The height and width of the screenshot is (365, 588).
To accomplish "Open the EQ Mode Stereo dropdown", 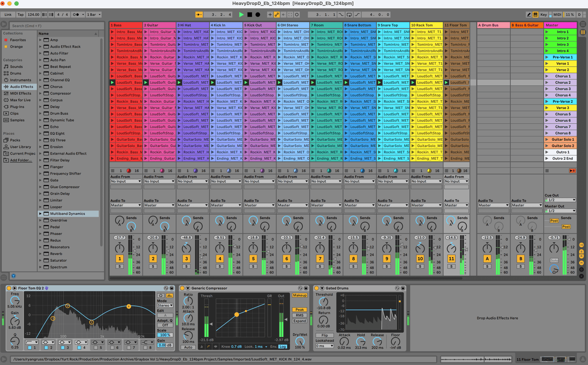I will pyautogui.click(x=165, y=305).
